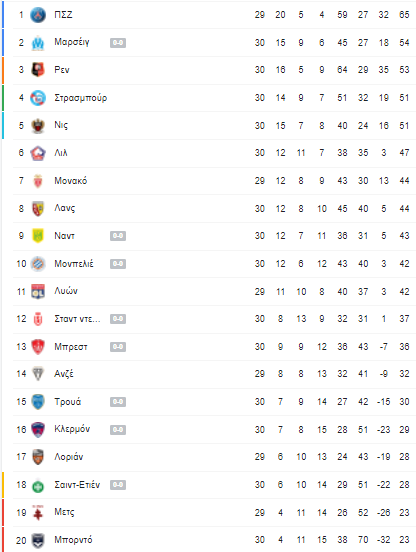The image size is (416, 552).
Task: Select the 0-0 badge in Κλερμόν row
Action: (118, 429)
